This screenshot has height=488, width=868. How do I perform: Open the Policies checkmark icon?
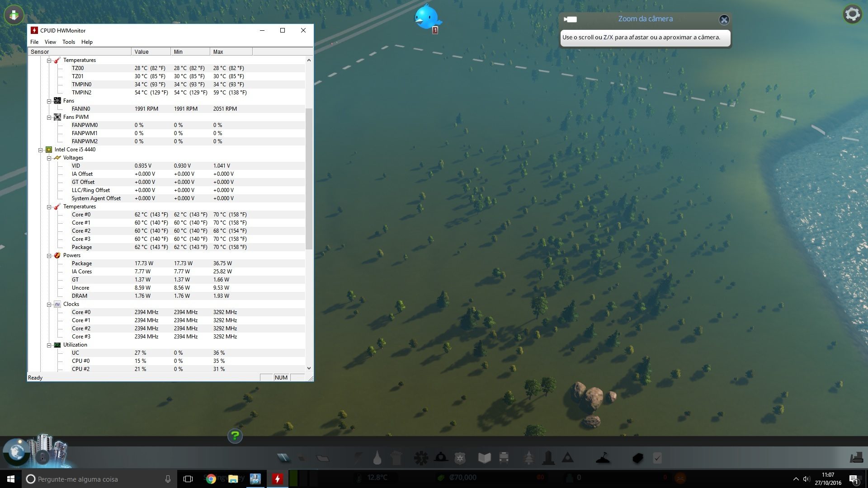[657, 458]
